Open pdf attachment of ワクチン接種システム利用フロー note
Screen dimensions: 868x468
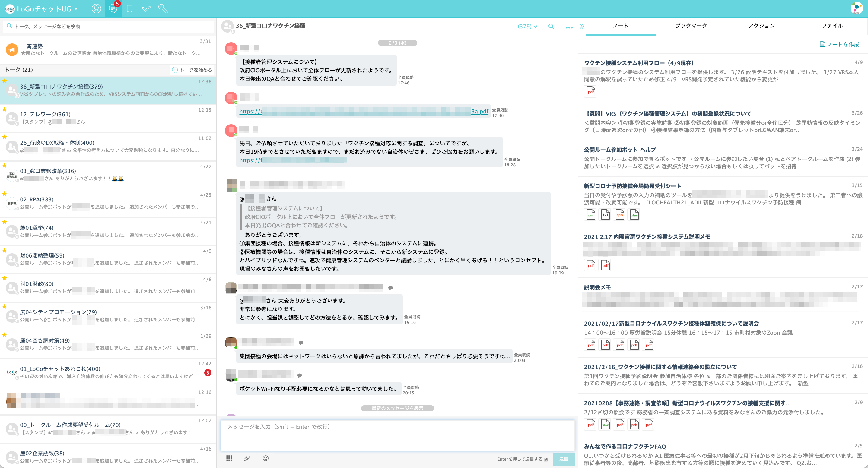coord(591,92)
